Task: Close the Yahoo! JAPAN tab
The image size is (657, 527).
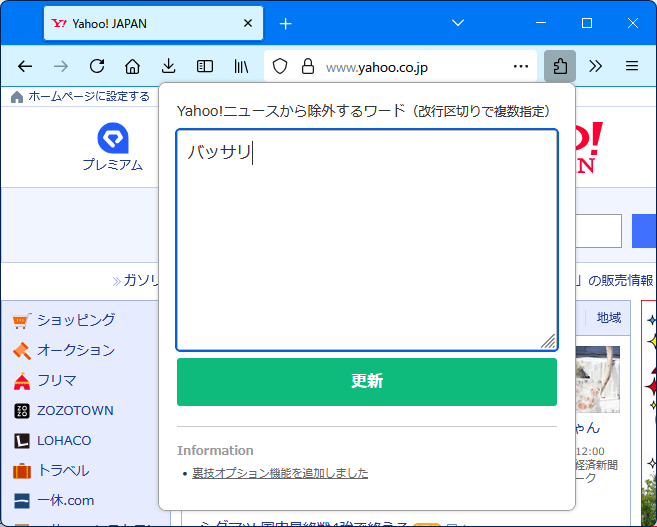Action: click(x=248, y=23)
